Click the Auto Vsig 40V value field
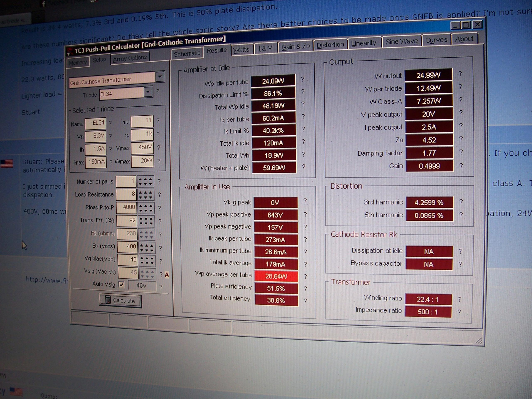Screen dimensions: 532x399 pos(142,285)
